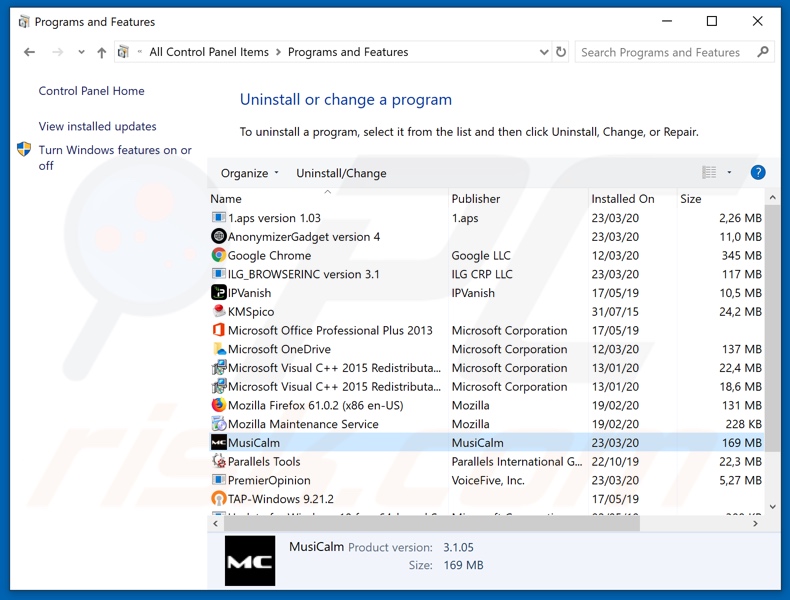
Task: Refresh the Programs and Features list
Action: coord(561,52)
